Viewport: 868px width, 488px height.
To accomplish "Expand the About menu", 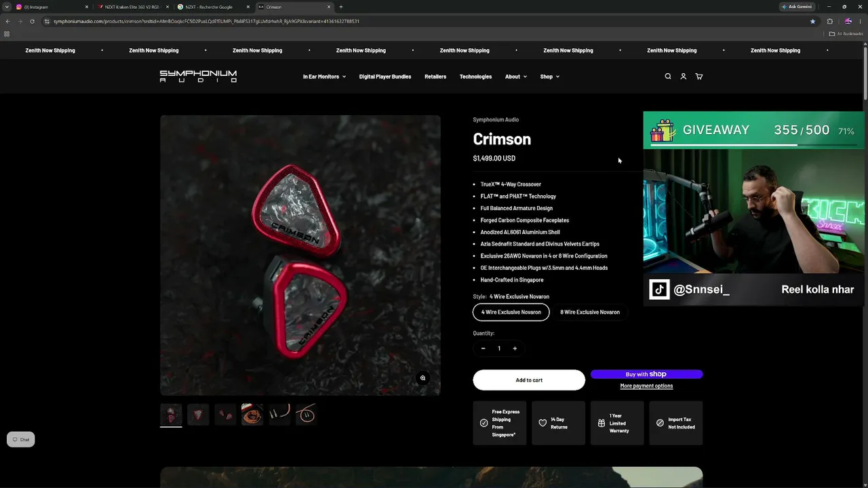I will tap(515, 77).
